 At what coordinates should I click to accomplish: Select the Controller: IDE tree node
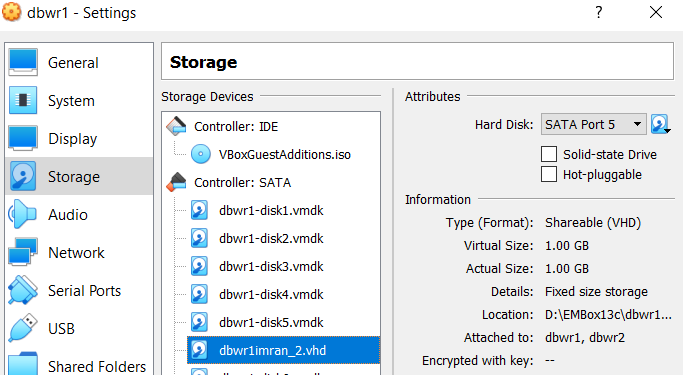click(236, 127)
